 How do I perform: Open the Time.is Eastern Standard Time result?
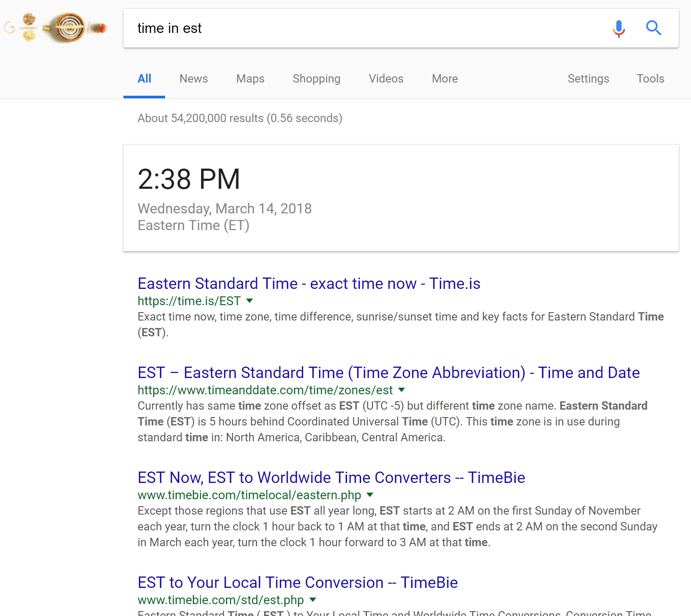point(309,284)
